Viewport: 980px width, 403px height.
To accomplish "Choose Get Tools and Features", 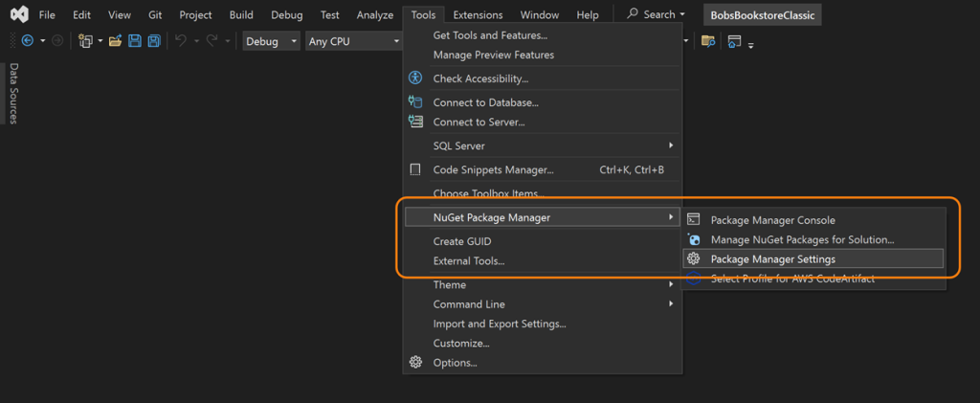I will [543, 35].
